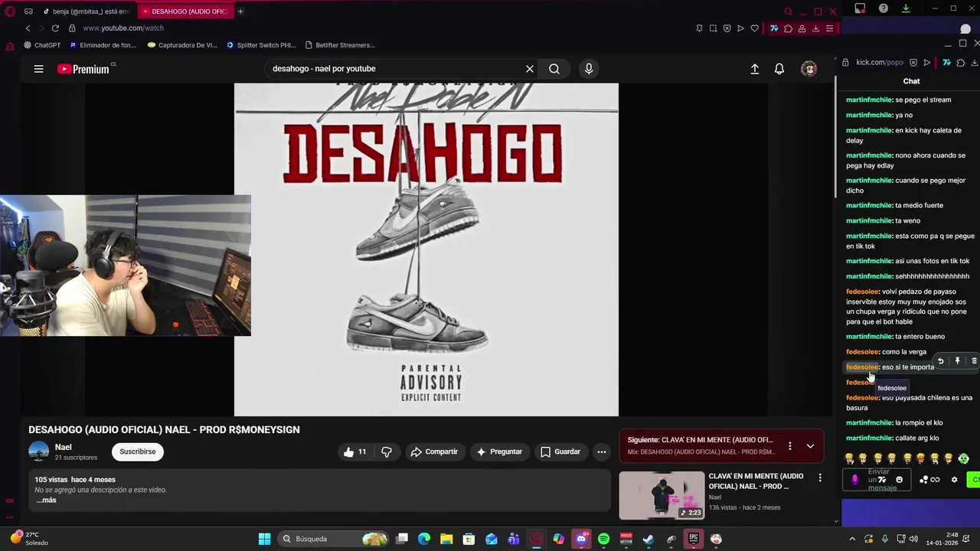Open the YouTube create upload icon

[x=755, y=69]
